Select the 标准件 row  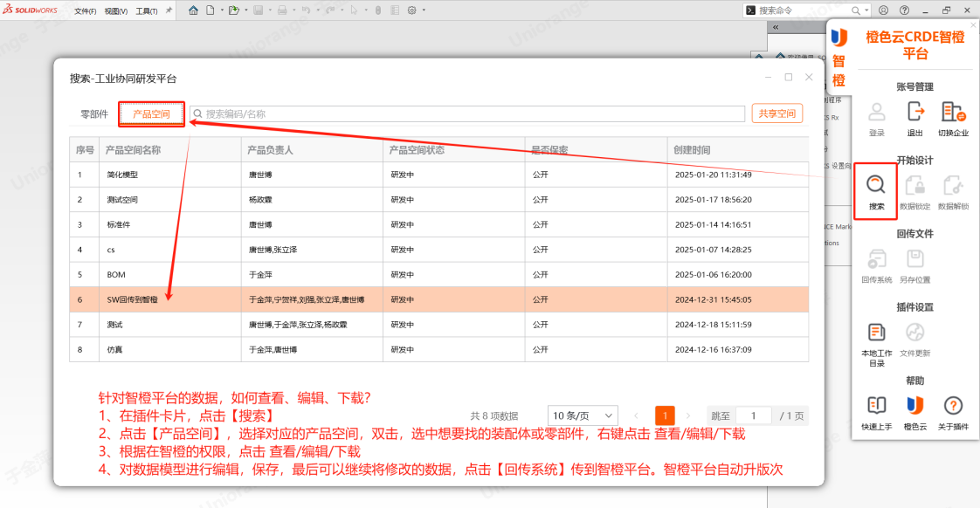click(x=438, y=224)
